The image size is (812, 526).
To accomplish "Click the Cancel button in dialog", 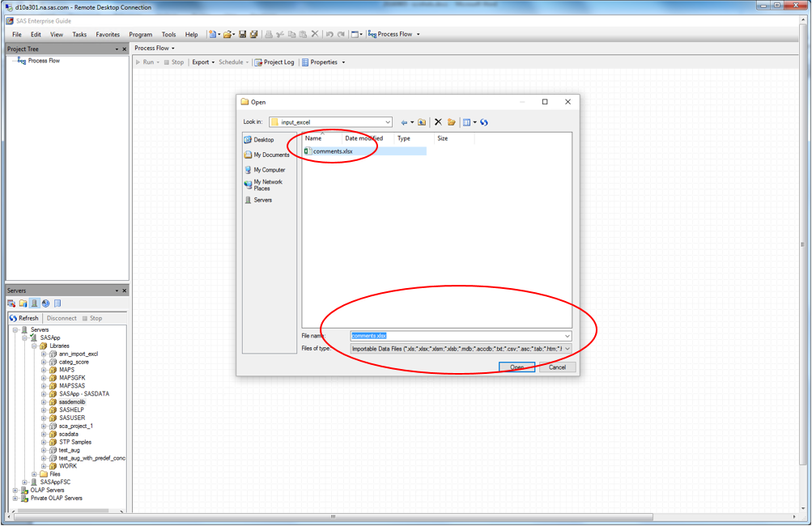I will pyautogui.click(x=557, y=367).
